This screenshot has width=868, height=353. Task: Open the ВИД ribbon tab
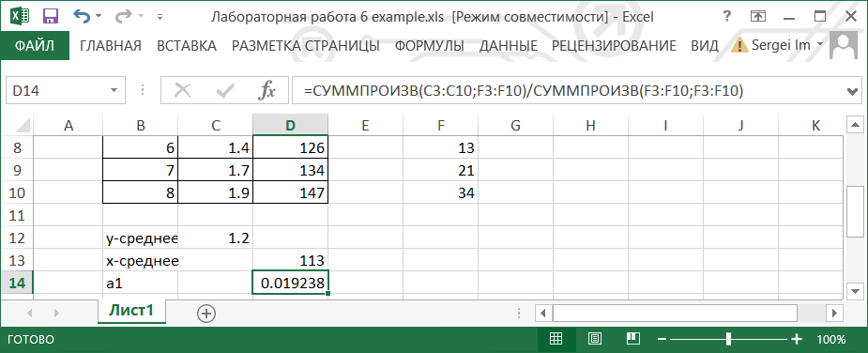(705, 45)
